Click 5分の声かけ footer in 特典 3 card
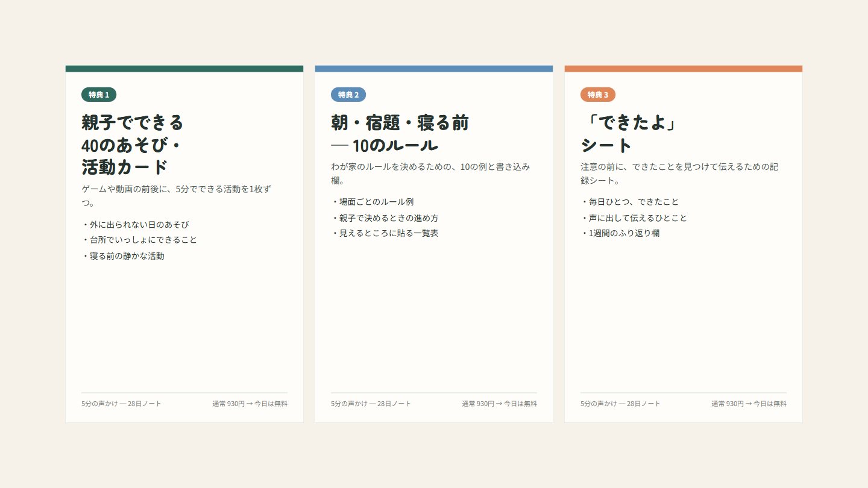This screenshot has height=488, width=868. (x=621, y=404)
